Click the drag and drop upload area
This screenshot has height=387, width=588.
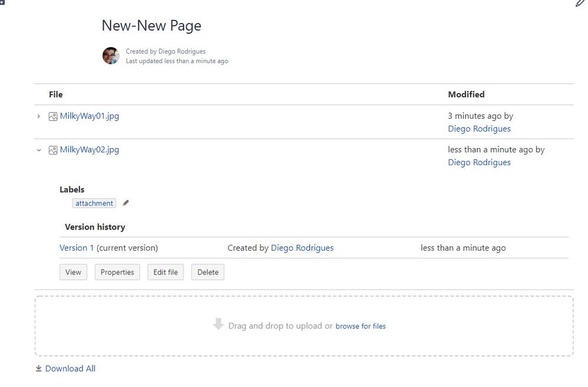click(304, 326)
